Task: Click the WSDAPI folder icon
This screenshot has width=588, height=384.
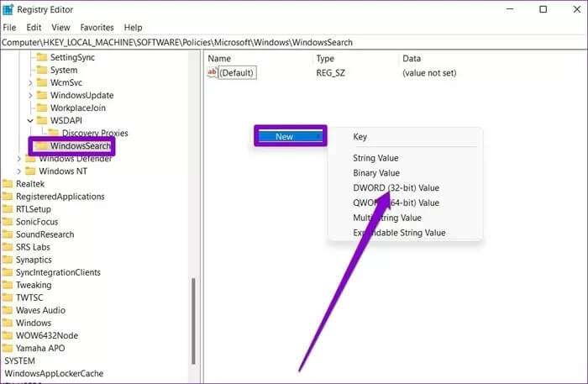Action: [x=42, y=120]
